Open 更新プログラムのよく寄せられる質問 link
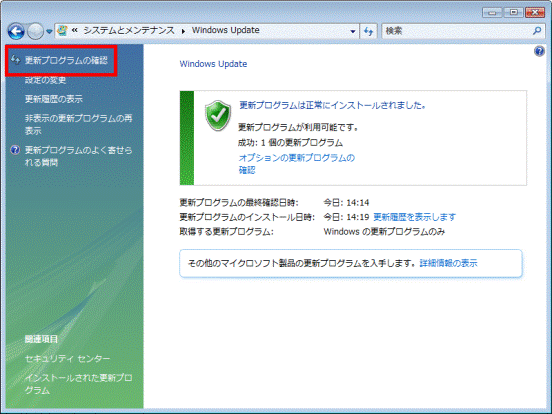Image resolution: width=552 pixels, height=414 pixels. tap(79, 156)
